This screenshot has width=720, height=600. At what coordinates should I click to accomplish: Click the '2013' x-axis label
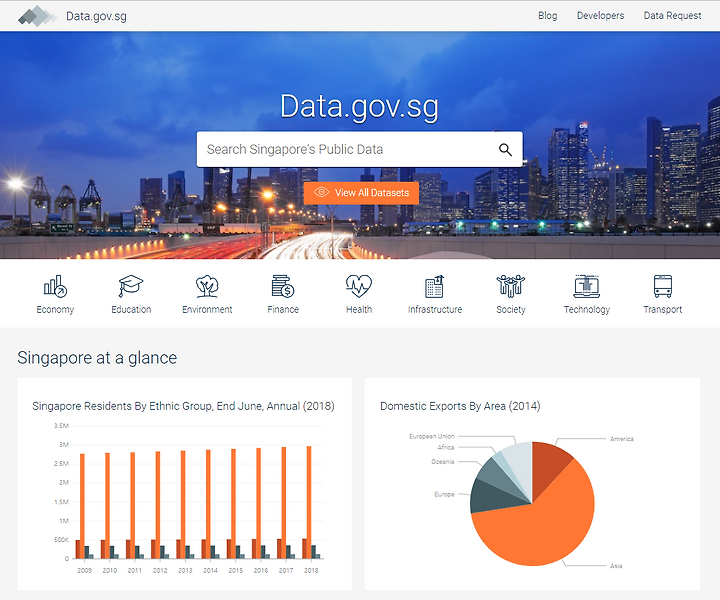[185, 570]
